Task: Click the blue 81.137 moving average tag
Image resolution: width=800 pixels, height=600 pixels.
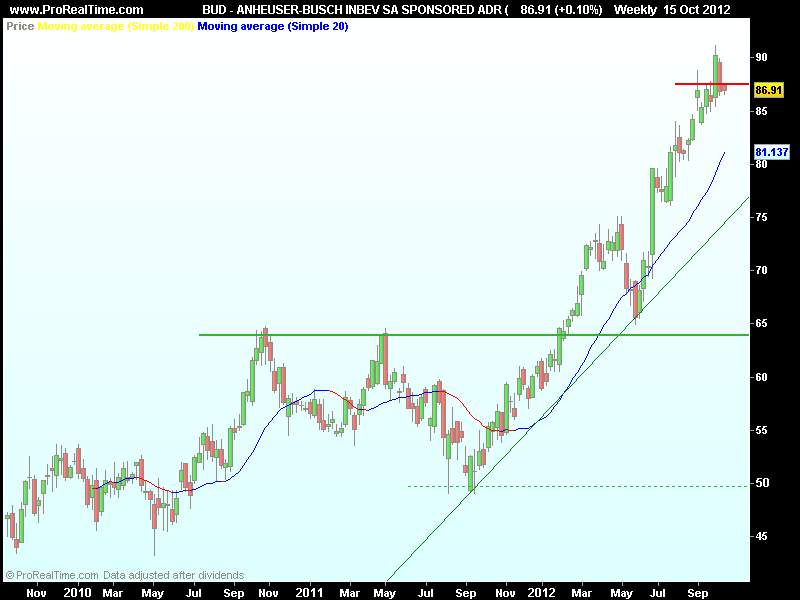Action: (772, 152)
